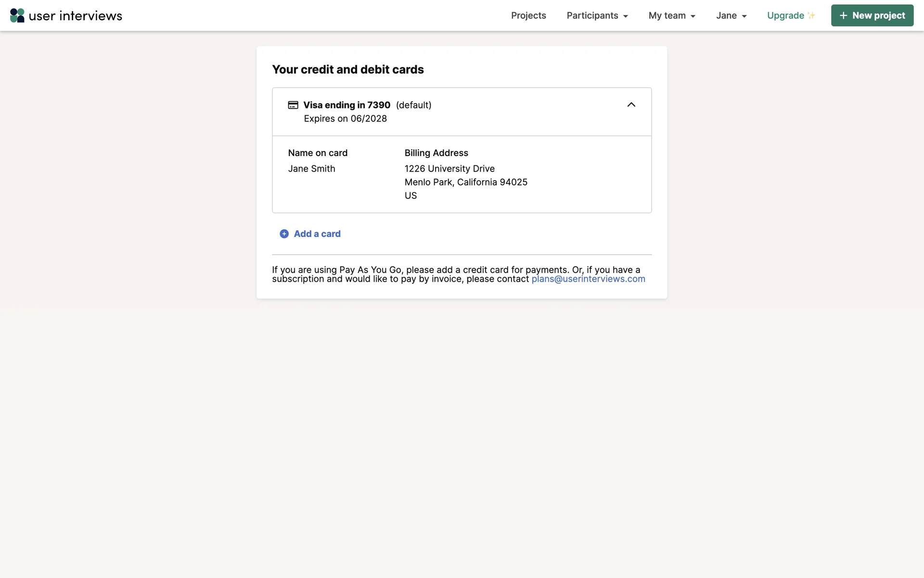This screenshot has height=578, width=924.
Task: Click the user interviews wordmark text
Action: 76,16
